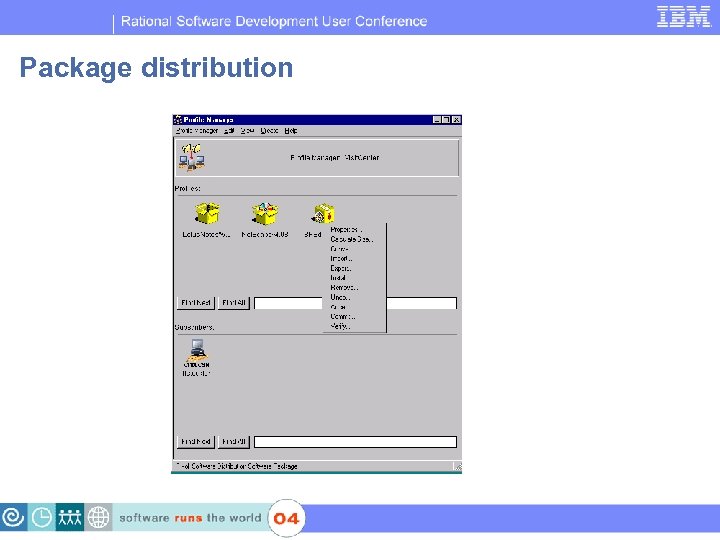Choose Export... from the context menu

tap(341, 268)
